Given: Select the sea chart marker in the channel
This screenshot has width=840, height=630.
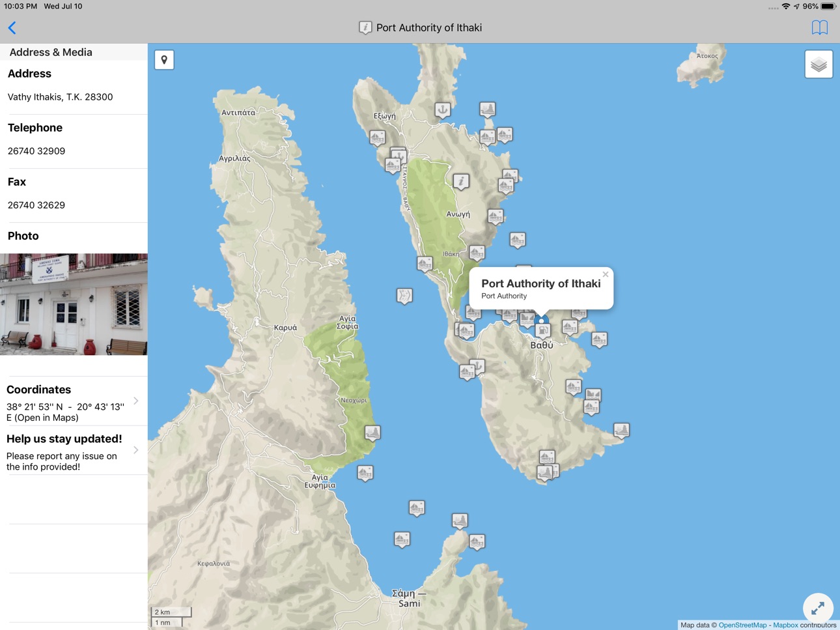Looking at the screenshot, I should tap(404, 296).
